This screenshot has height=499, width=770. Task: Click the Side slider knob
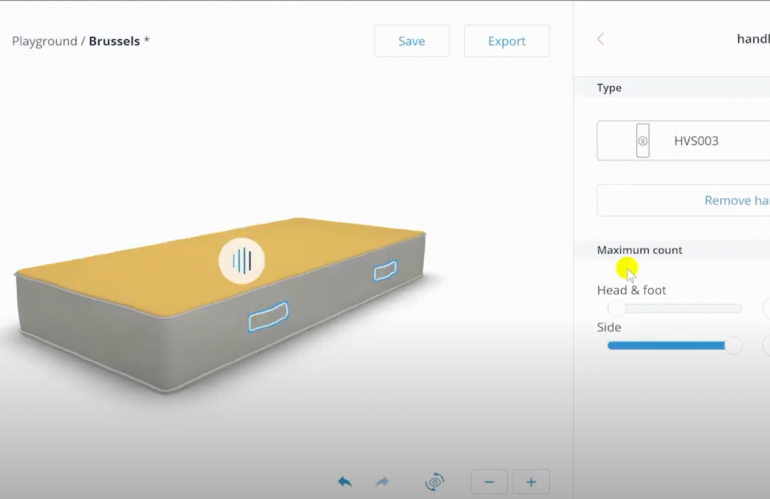tap(734, 346)
